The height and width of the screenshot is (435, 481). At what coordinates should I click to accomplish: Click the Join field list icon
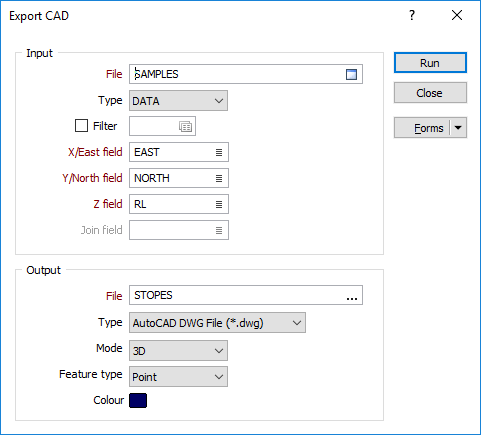click(x=219, y=230)
